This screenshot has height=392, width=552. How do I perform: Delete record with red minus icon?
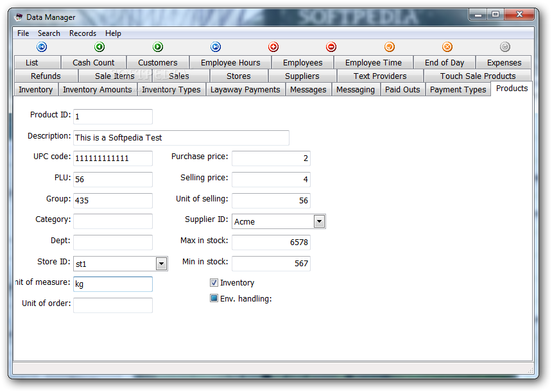point(331,47)
